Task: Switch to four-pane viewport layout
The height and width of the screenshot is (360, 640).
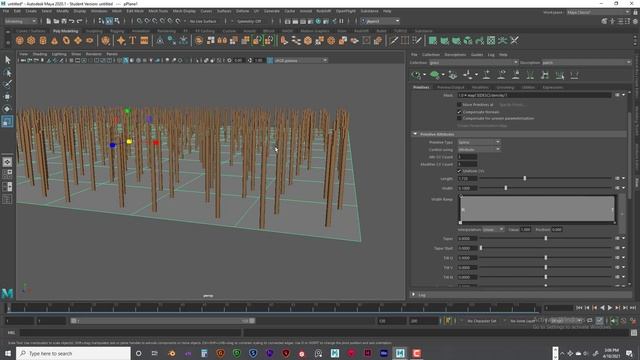Action: [x=7, y=174]
